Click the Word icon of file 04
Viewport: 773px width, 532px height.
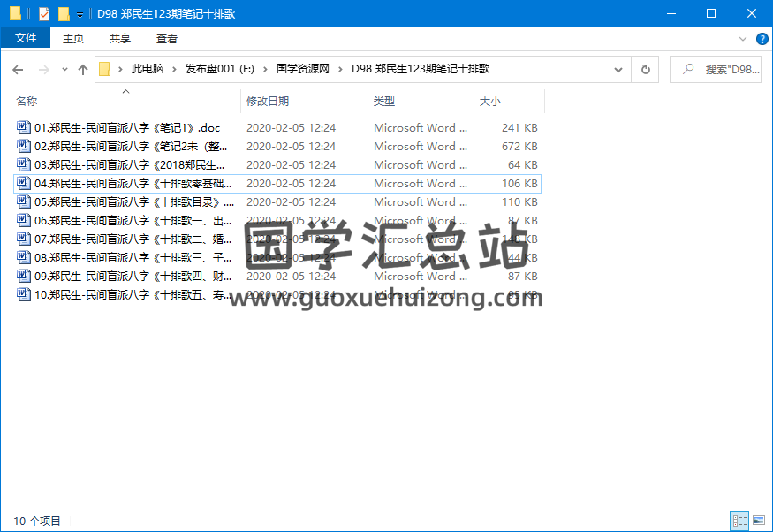point(24,183)
